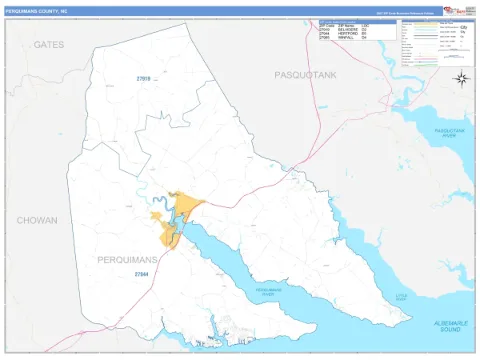Screen dimensions: 480x360
Task: Click the PERQUIMANS RIVER label
Action: coord(269,292)
